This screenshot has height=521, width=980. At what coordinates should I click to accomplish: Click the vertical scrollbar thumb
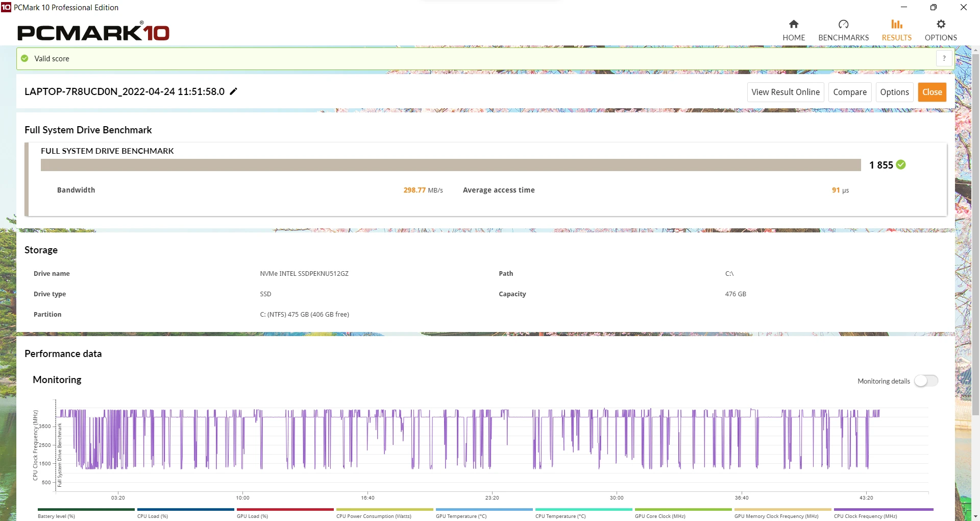point(975,235)
